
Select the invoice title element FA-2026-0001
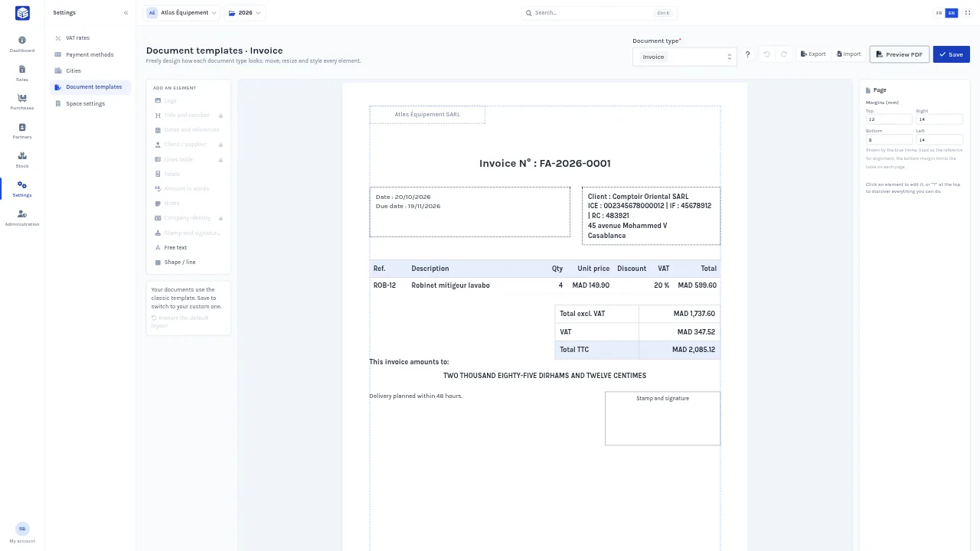coord(545,163)
